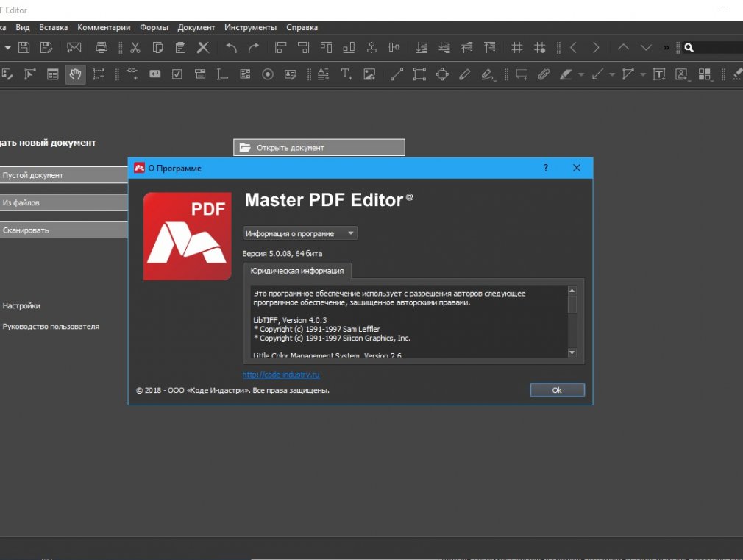
Task: Select the Rectangle drawing tool
Action: click(x=419, y=74)
